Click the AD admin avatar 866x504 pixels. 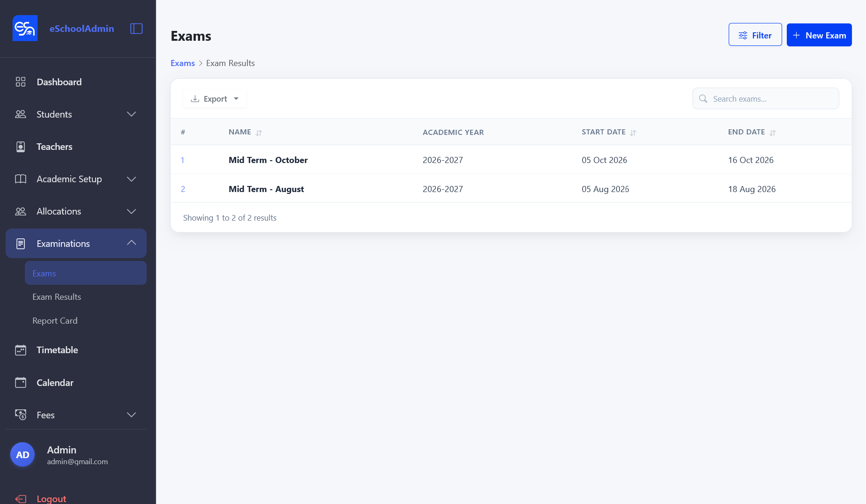(x=22, y=454)
